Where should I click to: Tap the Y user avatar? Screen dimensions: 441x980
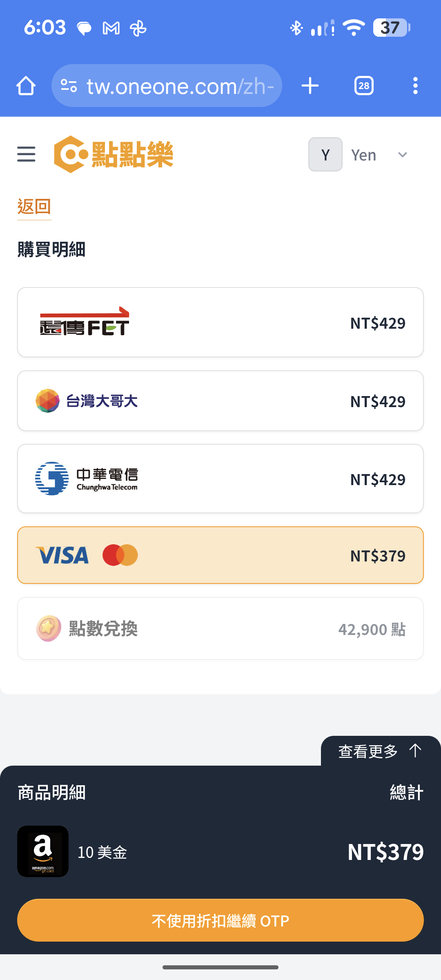325,154
